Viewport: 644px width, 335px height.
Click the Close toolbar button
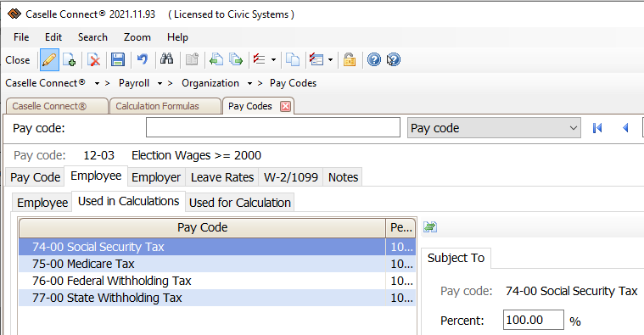click(x=18, y=60)
